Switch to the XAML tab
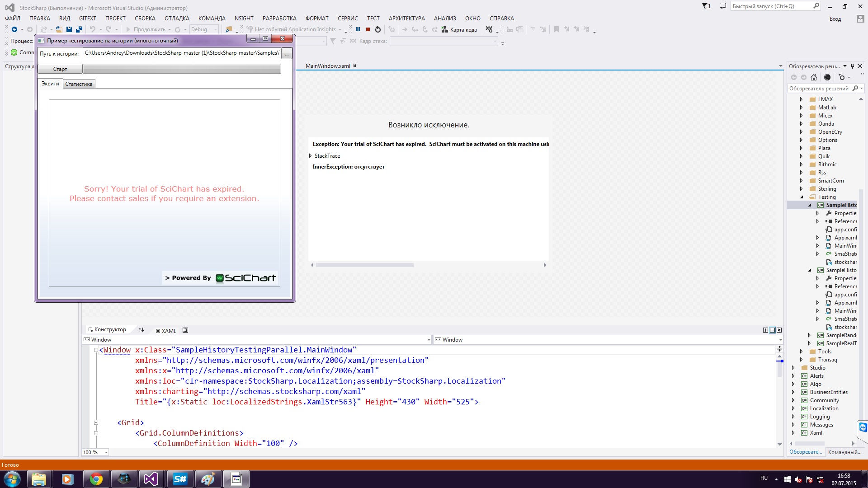The width and height of the screenshot is (868, 488). pyautogui.click(x=166, y=331)
